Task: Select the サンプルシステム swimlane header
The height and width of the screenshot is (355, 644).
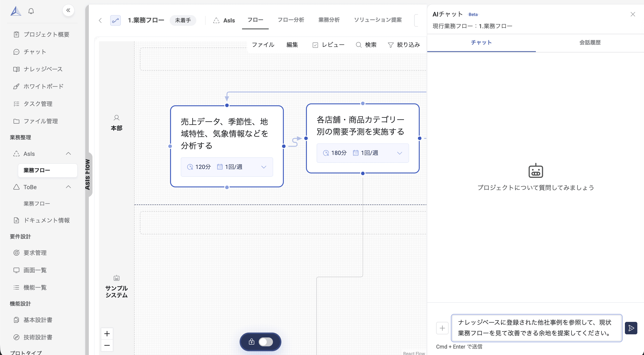Action: click(x=117, y=287)
